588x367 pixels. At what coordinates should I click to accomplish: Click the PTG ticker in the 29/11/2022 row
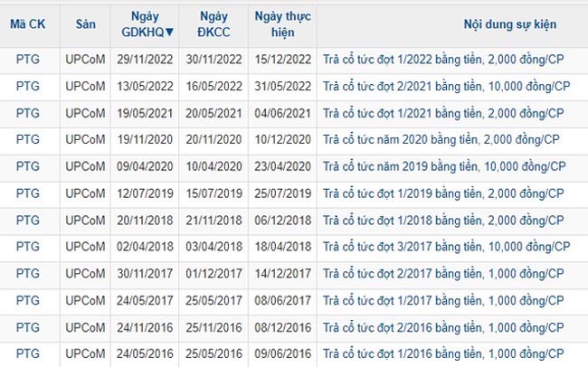[x=28, y=61]
